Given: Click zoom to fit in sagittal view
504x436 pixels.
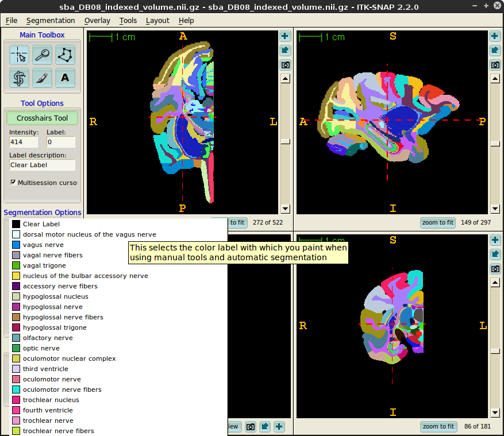Looking at the screenshot, I should pos(438,222).
